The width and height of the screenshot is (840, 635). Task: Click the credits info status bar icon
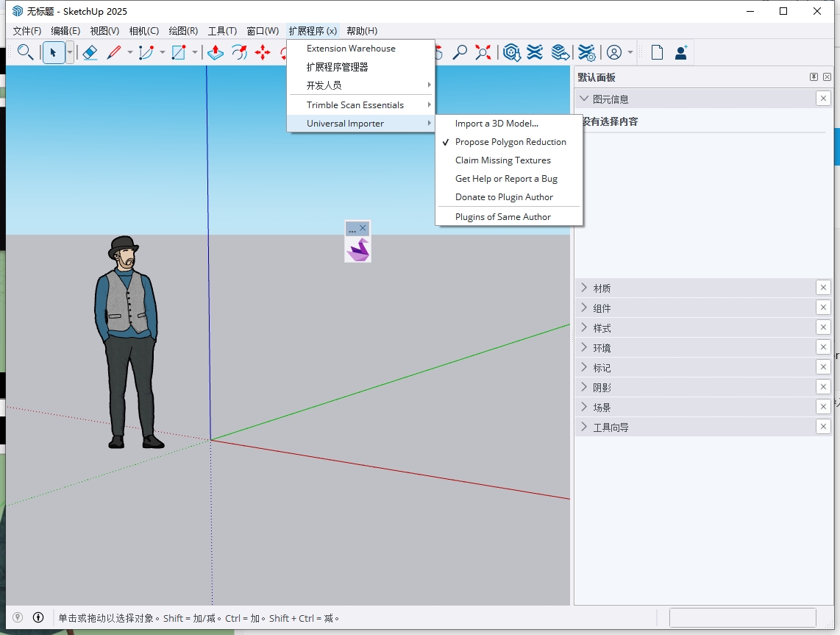tap(38, 617)
